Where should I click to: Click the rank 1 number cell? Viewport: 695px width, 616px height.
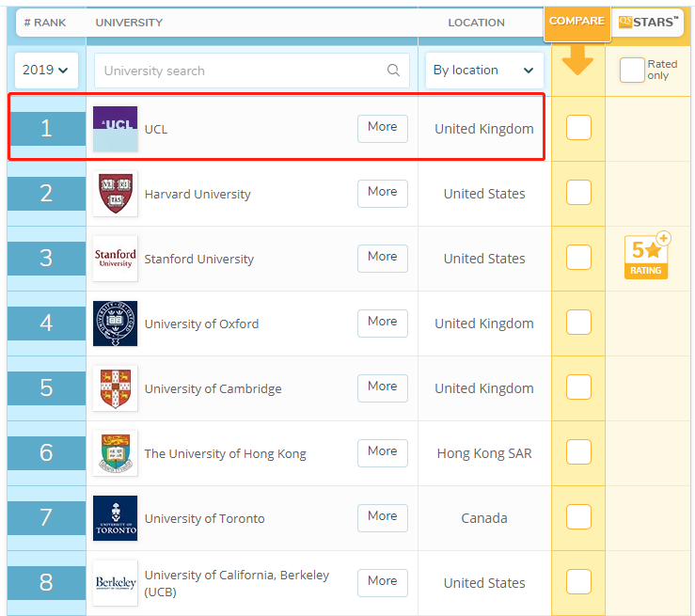tap(46, 129)
